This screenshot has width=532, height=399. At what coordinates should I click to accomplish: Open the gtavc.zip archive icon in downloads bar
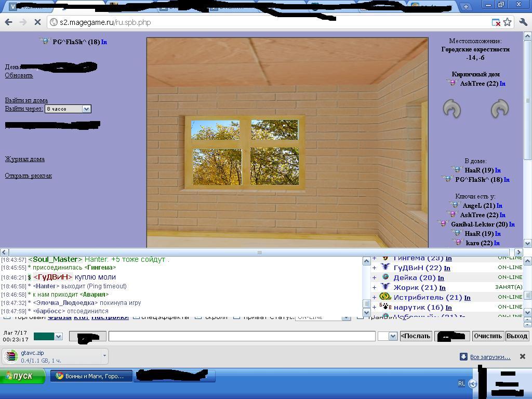point(11,356)
